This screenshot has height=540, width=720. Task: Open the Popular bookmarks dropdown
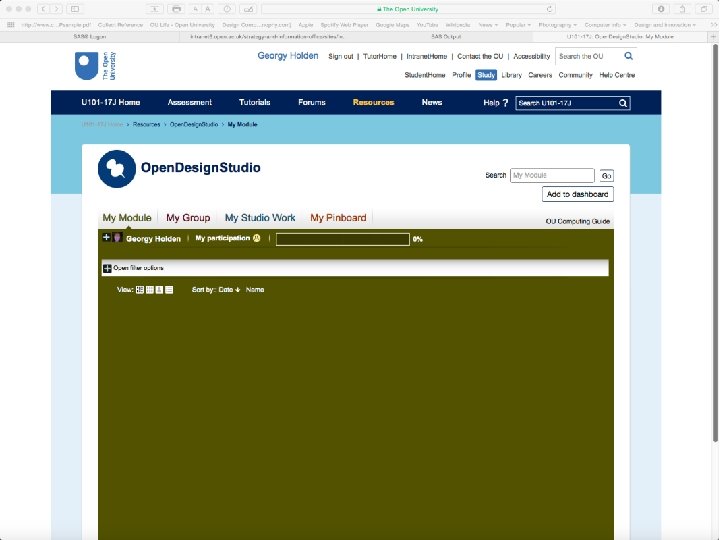coord(518,25)
